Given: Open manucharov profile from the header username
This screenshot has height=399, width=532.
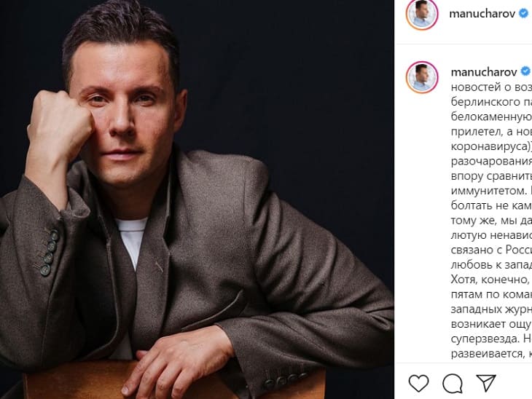Looking at the screenshot, I should point(483,14).
